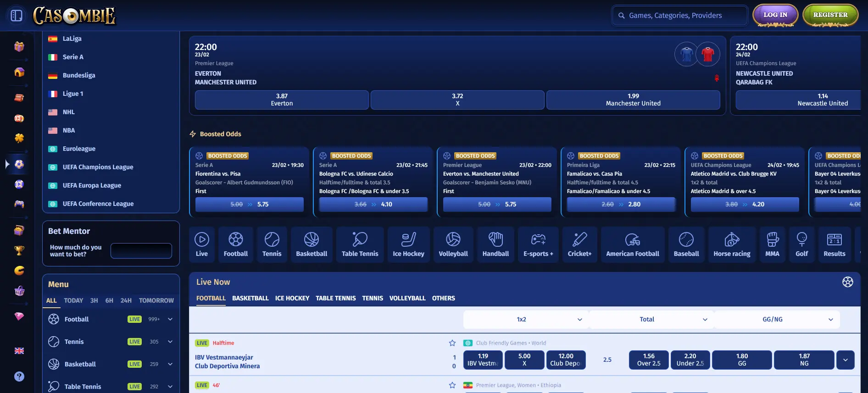Open the UEFA Champions League link

[x=98, y=167]
